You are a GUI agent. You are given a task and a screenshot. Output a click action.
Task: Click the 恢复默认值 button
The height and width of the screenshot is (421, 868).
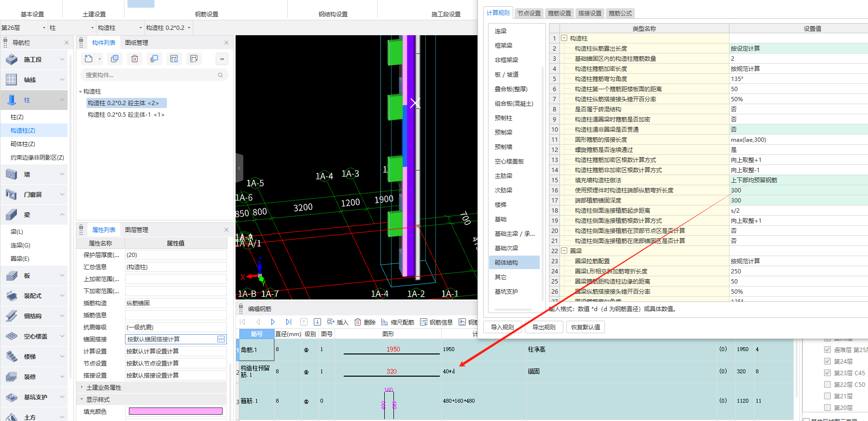(585, 327)
